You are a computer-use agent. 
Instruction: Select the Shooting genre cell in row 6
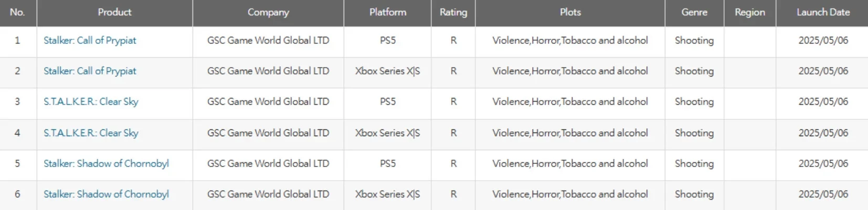694,194
